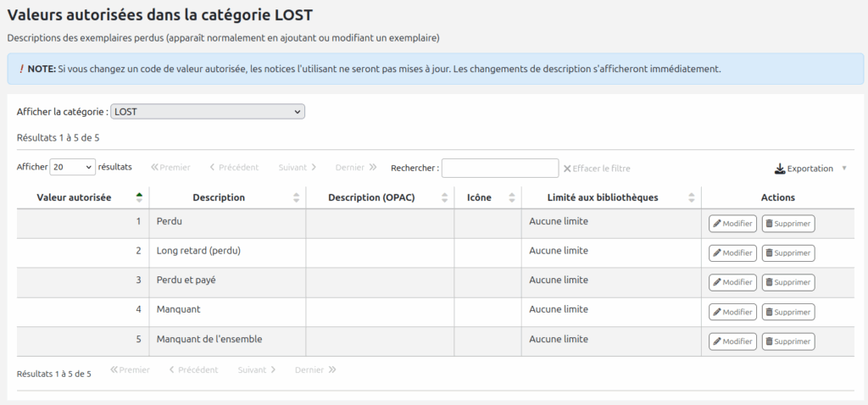Click authorized value 5 cell
The width and height of the screenshot is (868, 405).
point(83,341)
